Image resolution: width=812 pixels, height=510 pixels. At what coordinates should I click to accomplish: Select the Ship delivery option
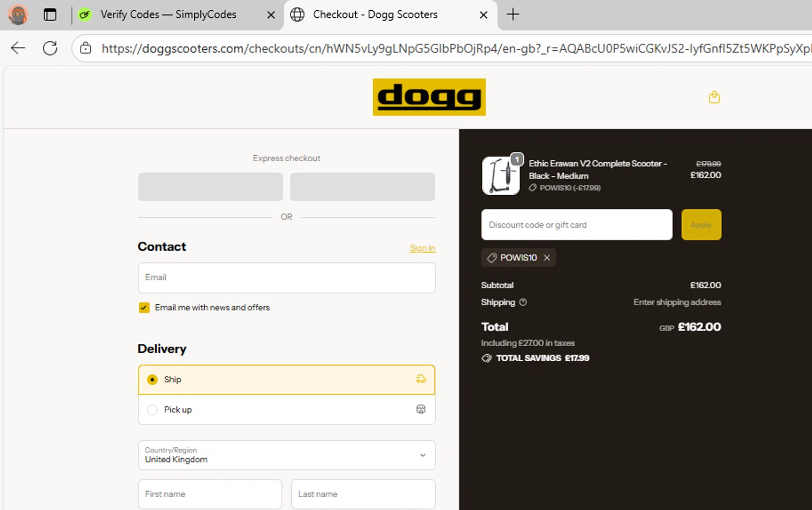coord(286,380)
